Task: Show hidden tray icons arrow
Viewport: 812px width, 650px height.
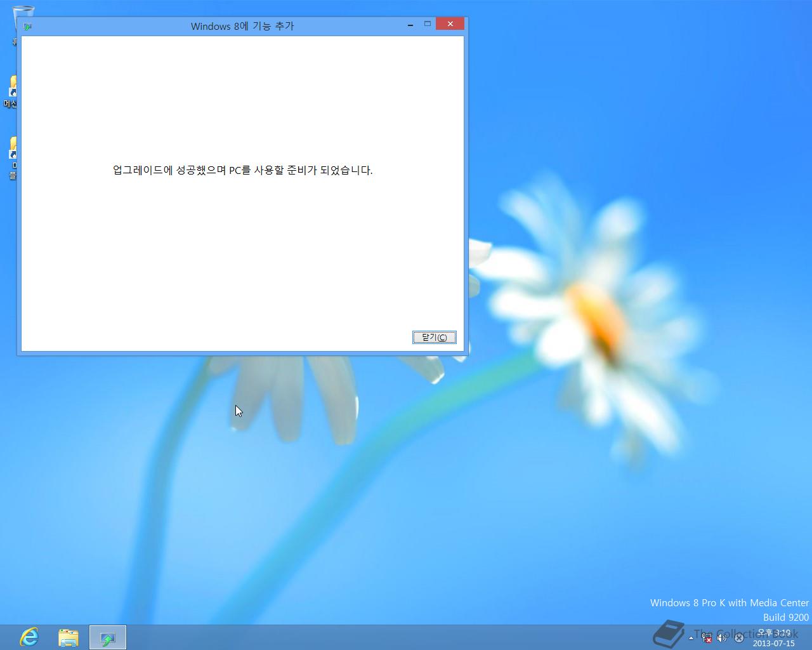Action: (691, 638)
